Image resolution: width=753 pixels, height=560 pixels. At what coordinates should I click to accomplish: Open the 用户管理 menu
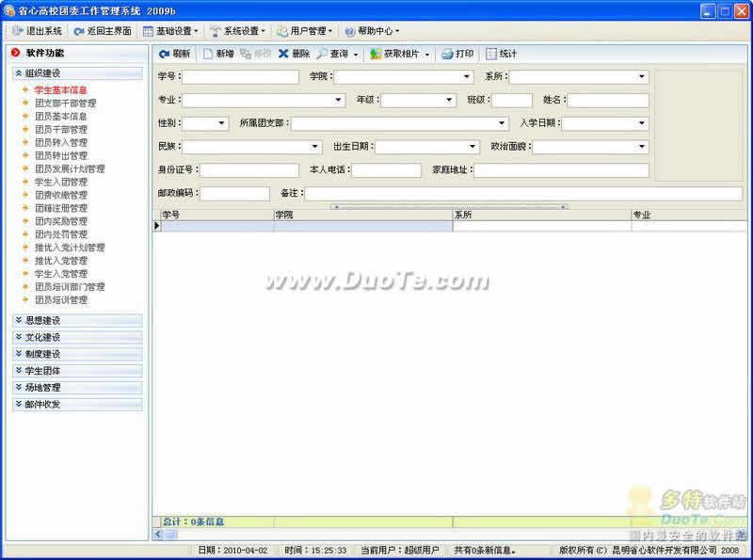click(x=282, y=31)
